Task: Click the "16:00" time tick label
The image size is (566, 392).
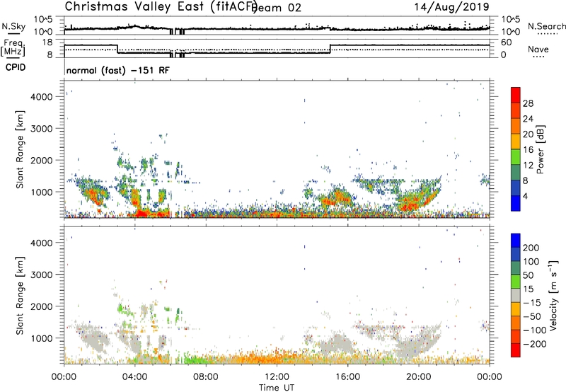Action: 347,377
